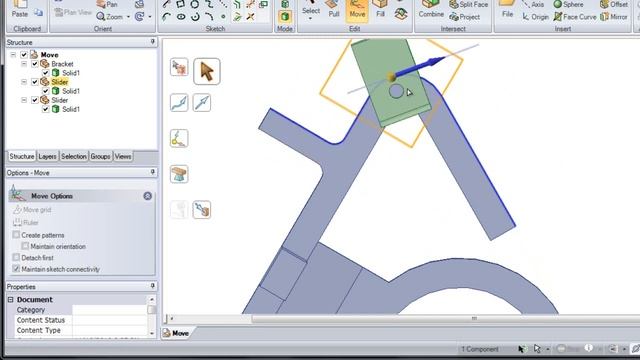Click the Origin insert tool

535,17
